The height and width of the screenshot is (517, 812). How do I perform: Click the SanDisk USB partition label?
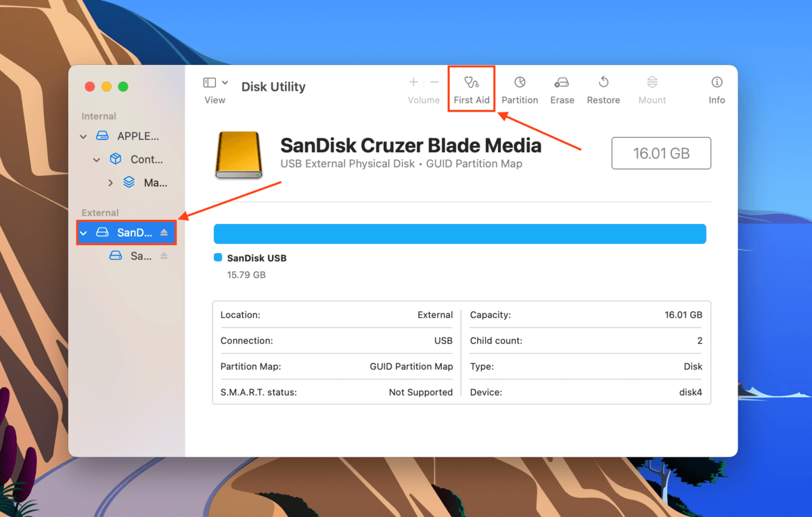click(256, 258)
